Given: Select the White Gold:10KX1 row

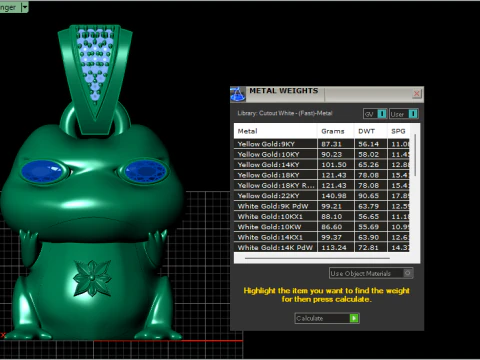Looking at the screenshot, I should (x=322, y=216).
